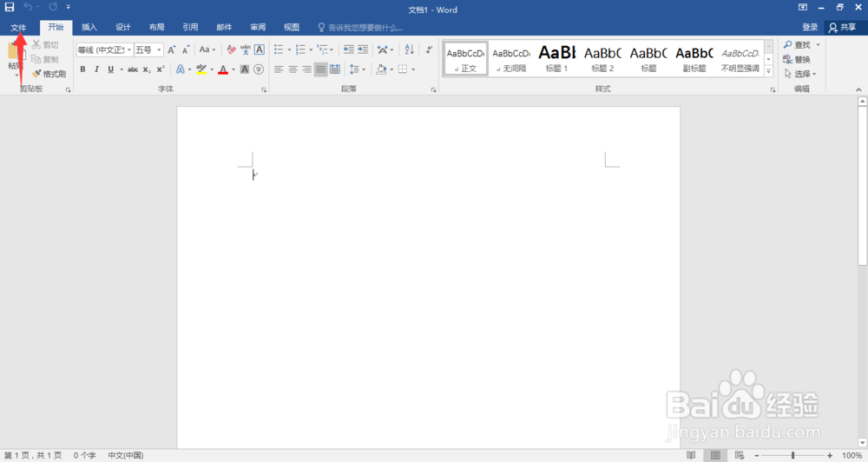
Task: Click Share (共享) button
Action: (843, 27)
